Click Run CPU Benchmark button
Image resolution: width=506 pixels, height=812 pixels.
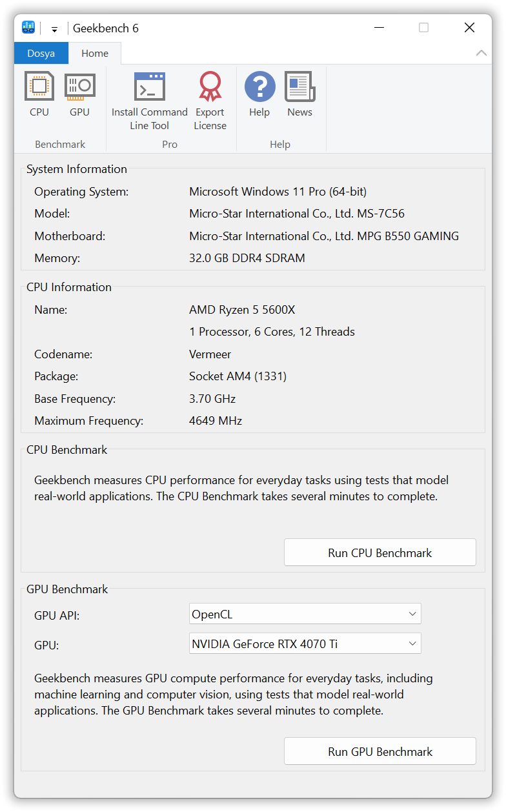point(380,553)
